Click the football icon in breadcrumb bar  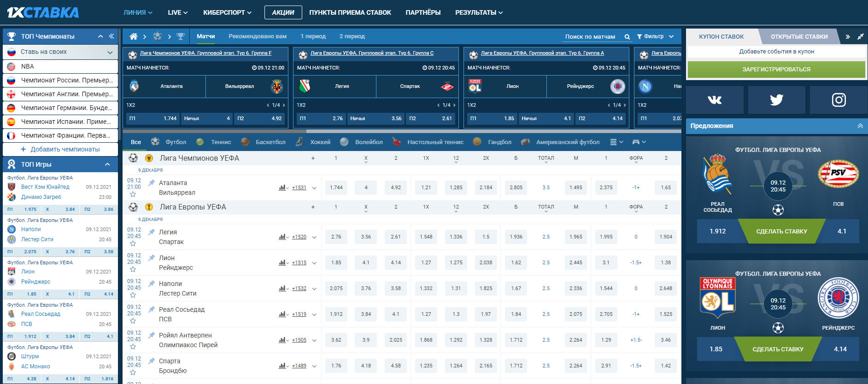(x=158, y=36)
